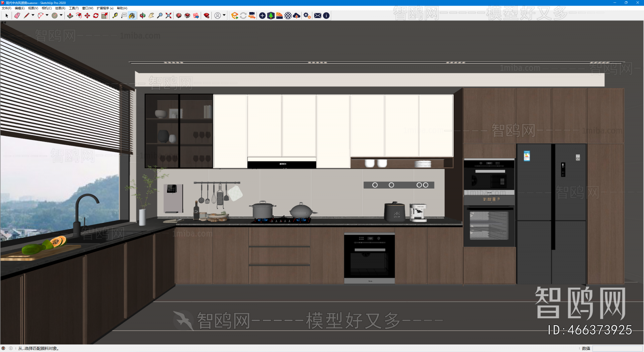Viewport: 644px width, 352px height.
Task: Click the Enscape cloud upload icon
Action: point(297,16)
